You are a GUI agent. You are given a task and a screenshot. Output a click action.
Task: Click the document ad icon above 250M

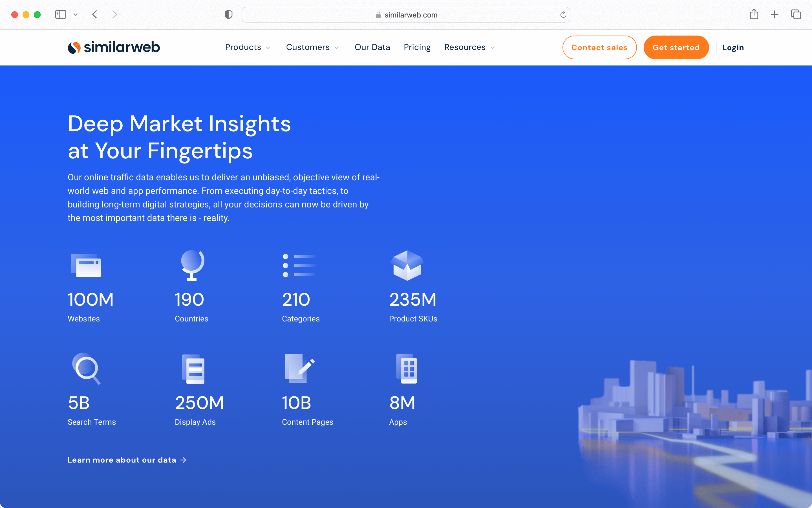tap(193, 369)
